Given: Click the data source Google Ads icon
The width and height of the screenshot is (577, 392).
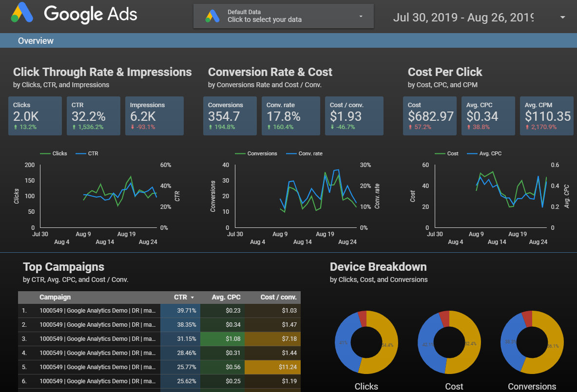Looking at the screenshot, I should click(212, 16).
